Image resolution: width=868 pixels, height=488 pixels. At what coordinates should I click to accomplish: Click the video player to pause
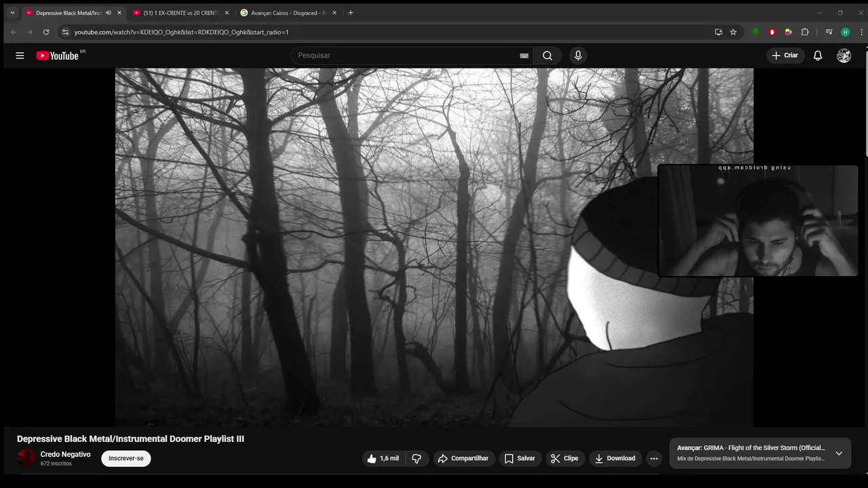pyautogui.click(x=434, y=247)
